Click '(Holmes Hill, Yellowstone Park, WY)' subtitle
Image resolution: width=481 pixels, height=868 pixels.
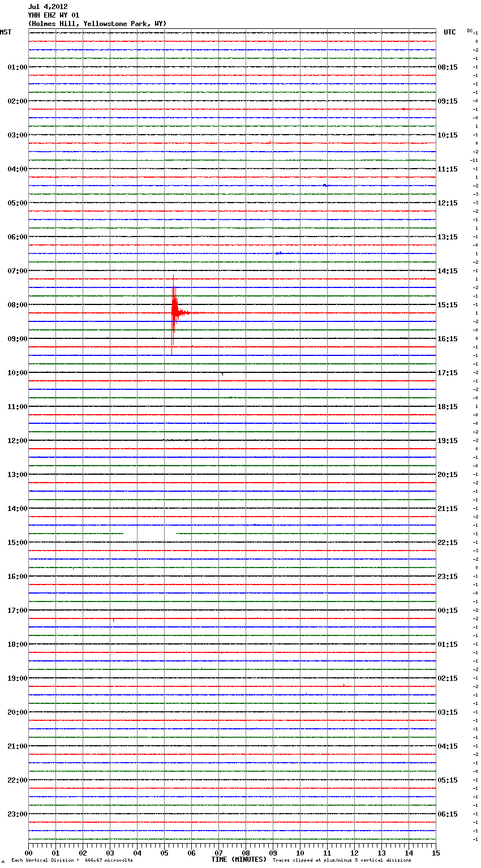pos(97,24)
